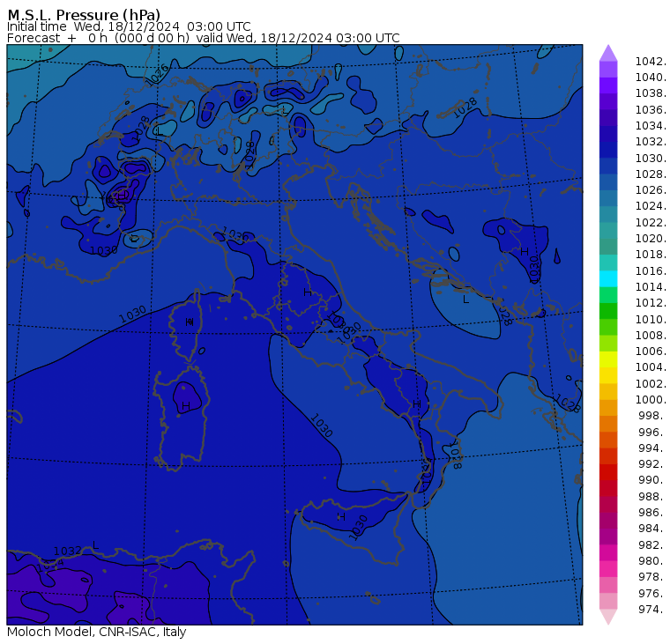Click the L marker over the Adriatic Sea
The image size is (670, 644).
pos(465,300)
